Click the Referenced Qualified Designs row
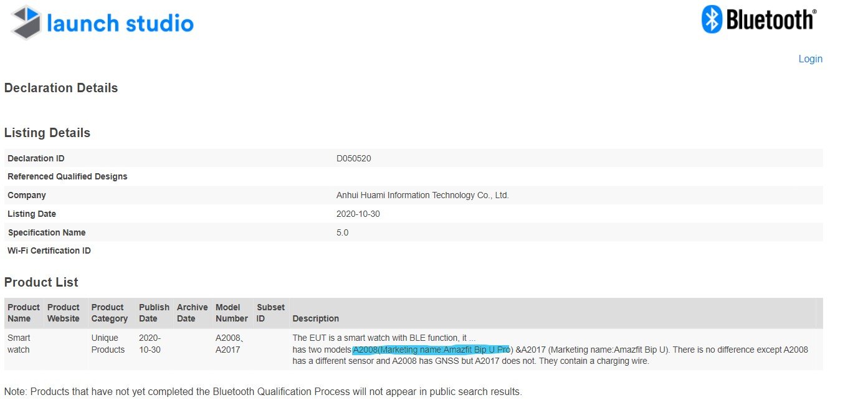The height and width of the screenshot is (405, 868). tap(67, 176)
